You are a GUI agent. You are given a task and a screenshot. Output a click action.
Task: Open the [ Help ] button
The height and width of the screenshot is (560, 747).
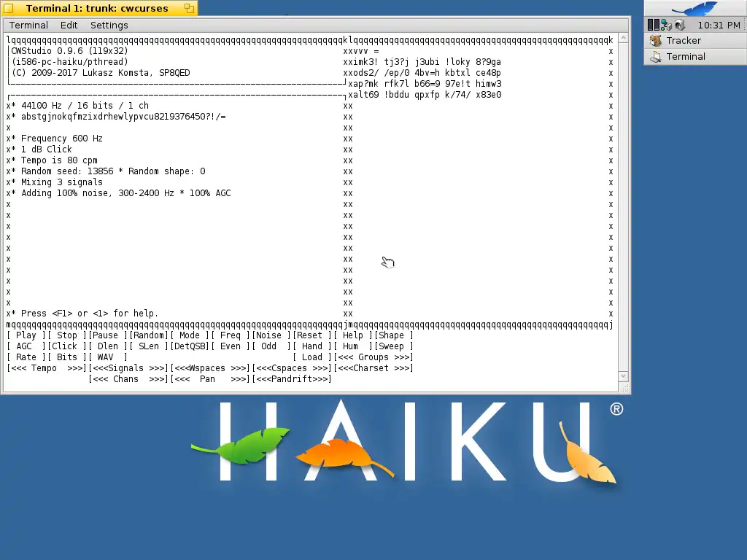point(354,335)
